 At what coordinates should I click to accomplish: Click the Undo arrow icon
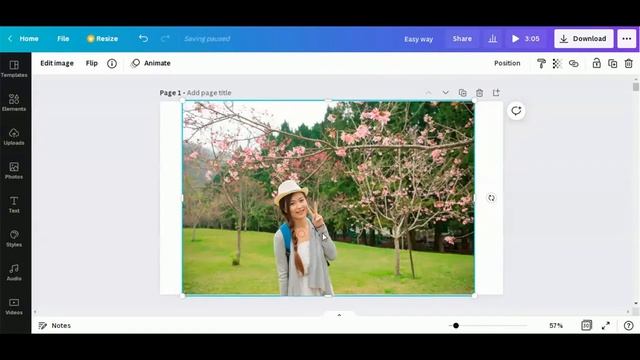143,38
